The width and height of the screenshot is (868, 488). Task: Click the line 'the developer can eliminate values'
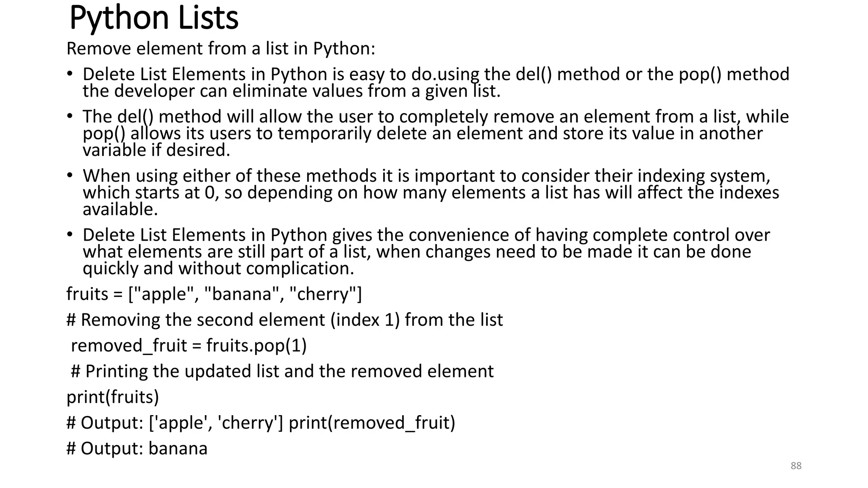(292, 91)
